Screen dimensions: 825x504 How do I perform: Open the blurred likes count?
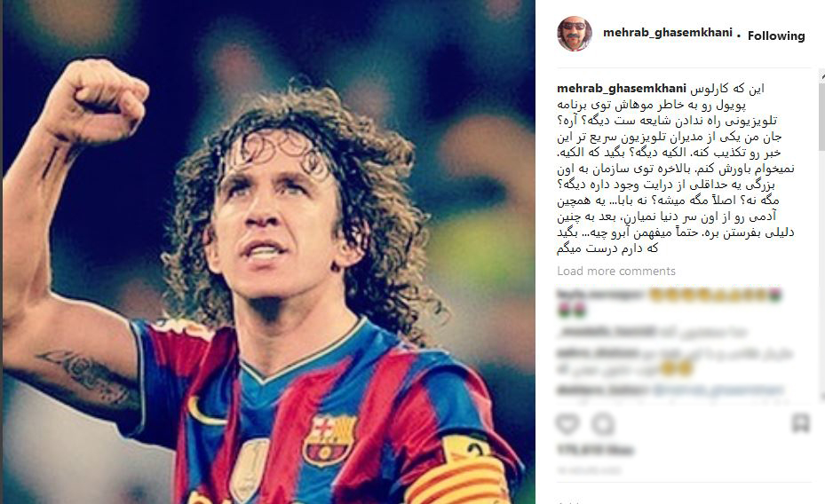click(595, 451)
